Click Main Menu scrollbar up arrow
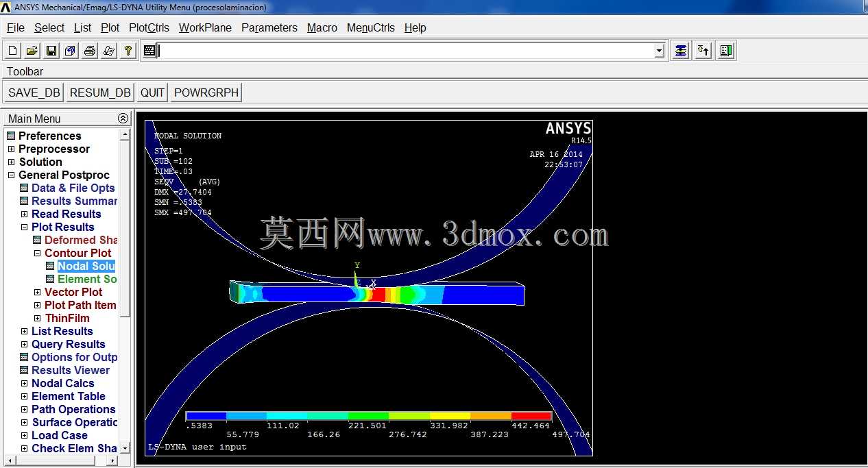The height and width of the screenshot is (468, 868). pos(125,135)
